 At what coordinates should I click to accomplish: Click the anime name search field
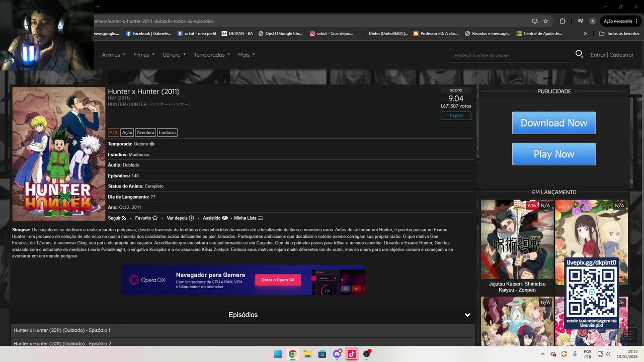pos(510,55)
